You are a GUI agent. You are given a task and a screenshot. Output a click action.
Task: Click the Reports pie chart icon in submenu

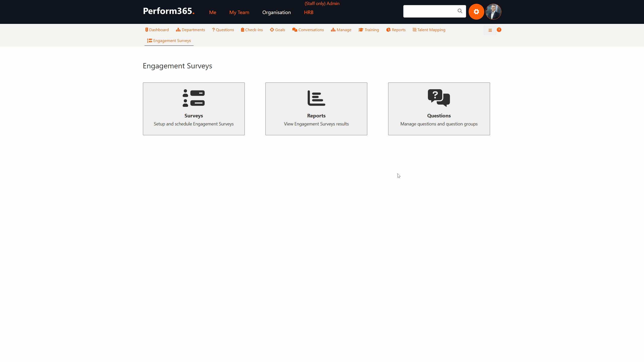388,30
